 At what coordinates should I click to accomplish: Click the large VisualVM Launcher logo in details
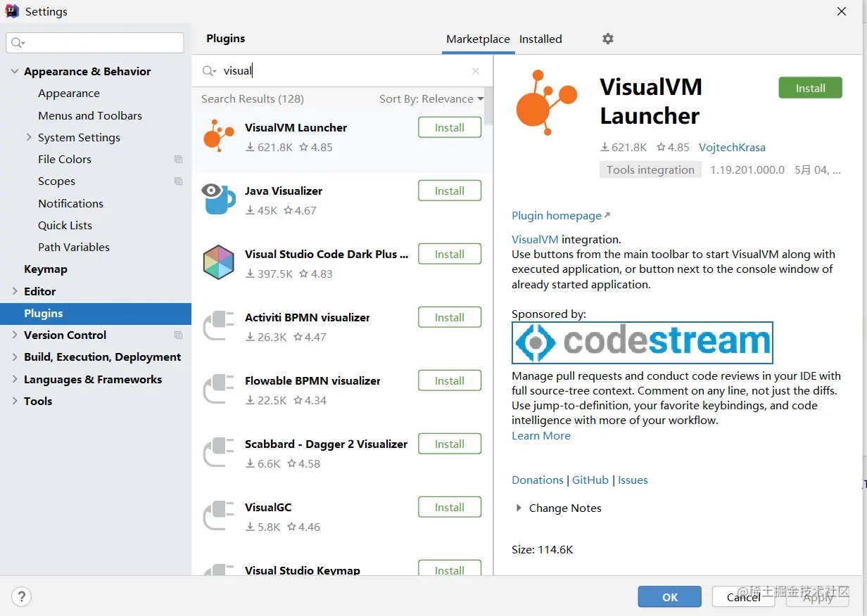(546, 103)
